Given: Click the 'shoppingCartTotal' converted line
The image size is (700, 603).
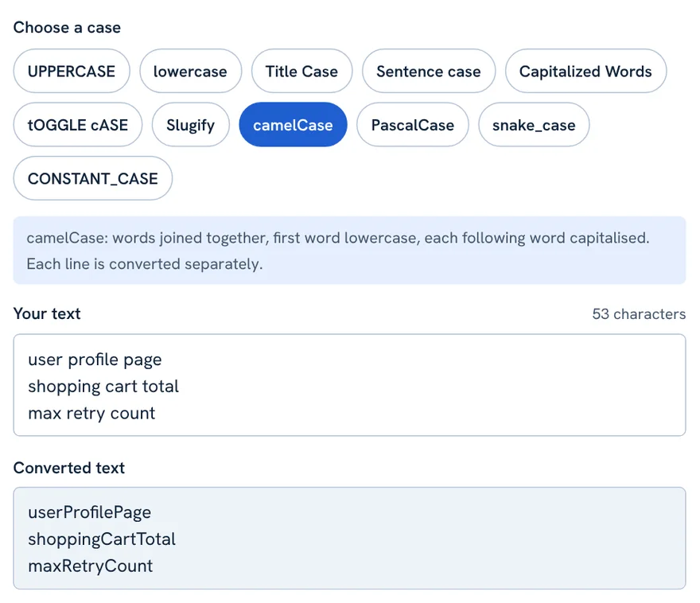Looking at the screenshot, I should click(x=102, y=539).
